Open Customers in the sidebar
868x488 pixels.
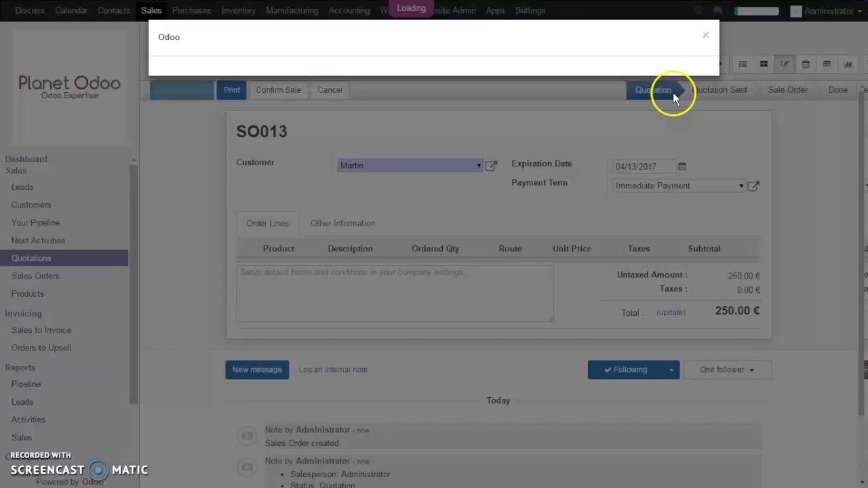(31, 205)
